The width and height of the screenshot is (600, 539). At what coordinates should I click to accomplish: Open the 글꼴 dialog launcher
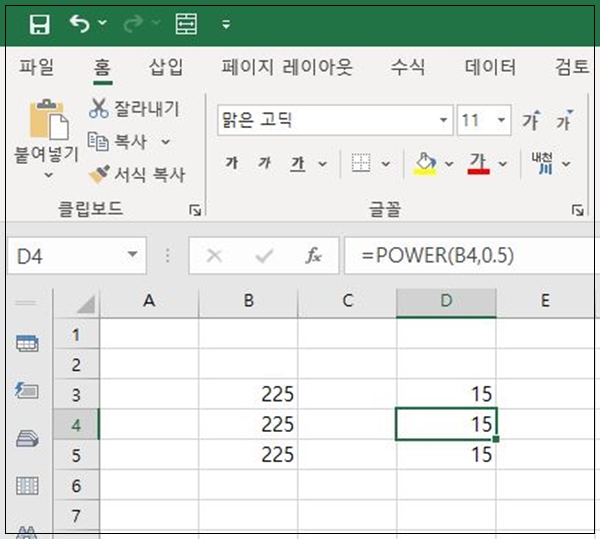[x=577, y=210]
